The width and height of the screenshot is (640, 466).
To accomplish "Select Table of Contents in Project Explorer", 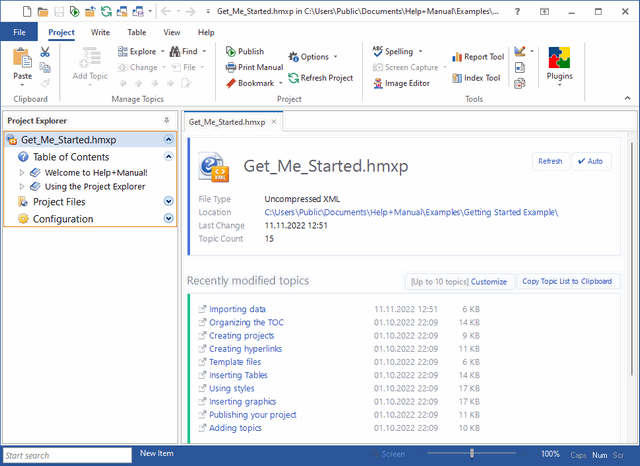I will point(71,157).
